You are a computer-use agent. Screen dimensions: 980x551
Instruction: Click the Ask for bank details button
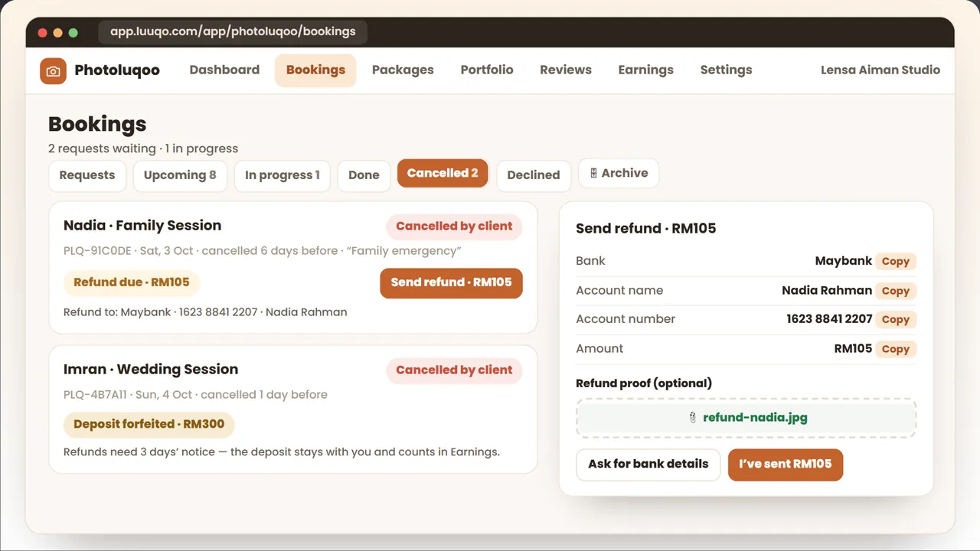[648, 465]
